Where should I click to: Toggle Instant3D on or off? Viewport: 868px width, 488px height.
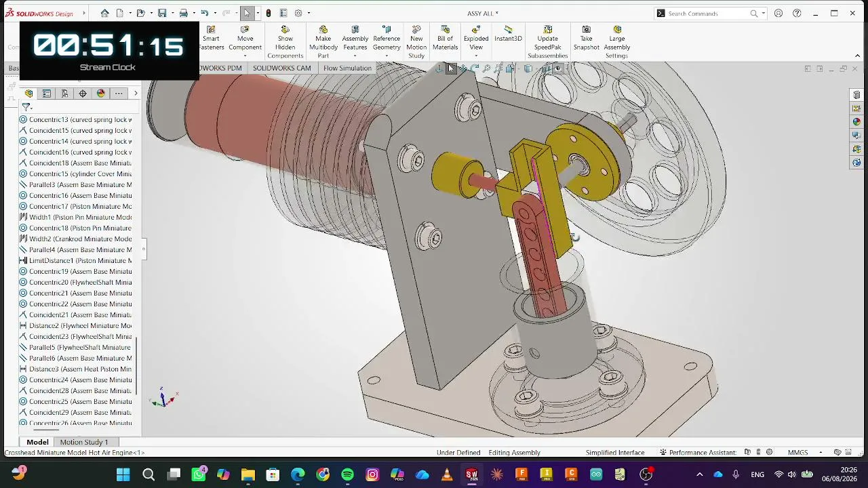[508, 34]
